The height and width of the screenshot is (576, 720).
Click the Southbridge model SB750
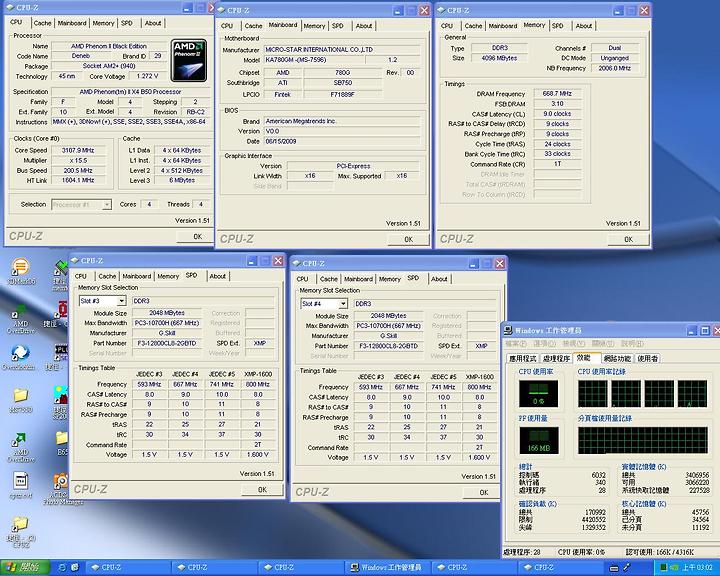[x=343, y=83]
